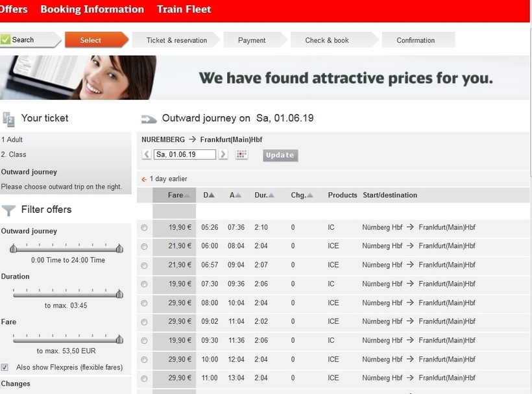This screenshot has width=532, height=394.
Task: Click the Fare column sort arrow
Action: 187,195
